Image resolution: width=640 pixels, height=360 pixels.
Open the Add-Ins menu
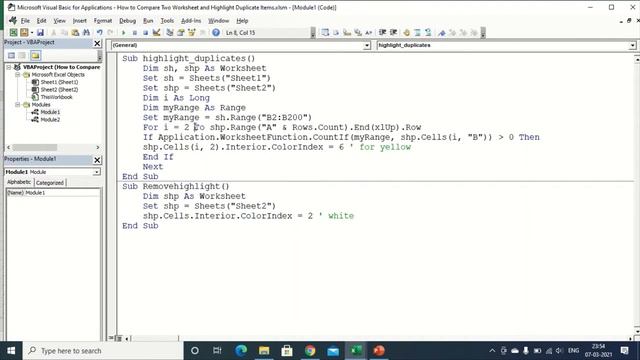pos(191,20)
